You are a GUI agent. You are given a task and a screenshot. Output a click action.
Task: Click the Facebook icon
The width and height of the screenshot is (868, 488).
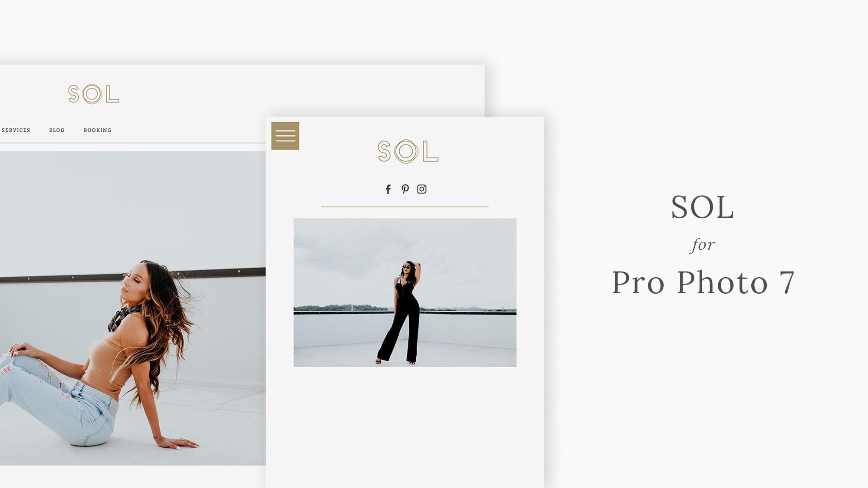(x=388, y=189)
